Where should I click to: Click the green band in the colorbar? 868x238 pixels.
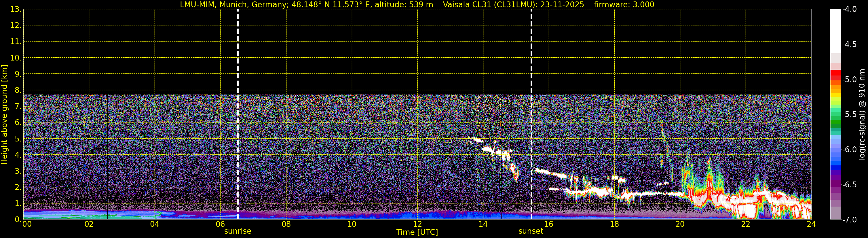click(835, 122)
